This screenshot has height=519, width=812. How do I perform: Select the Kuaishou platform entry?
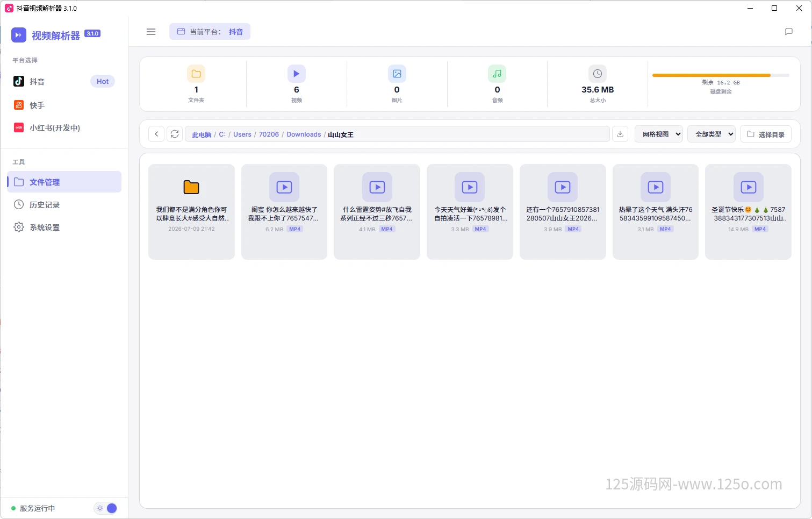pos(64,105)
